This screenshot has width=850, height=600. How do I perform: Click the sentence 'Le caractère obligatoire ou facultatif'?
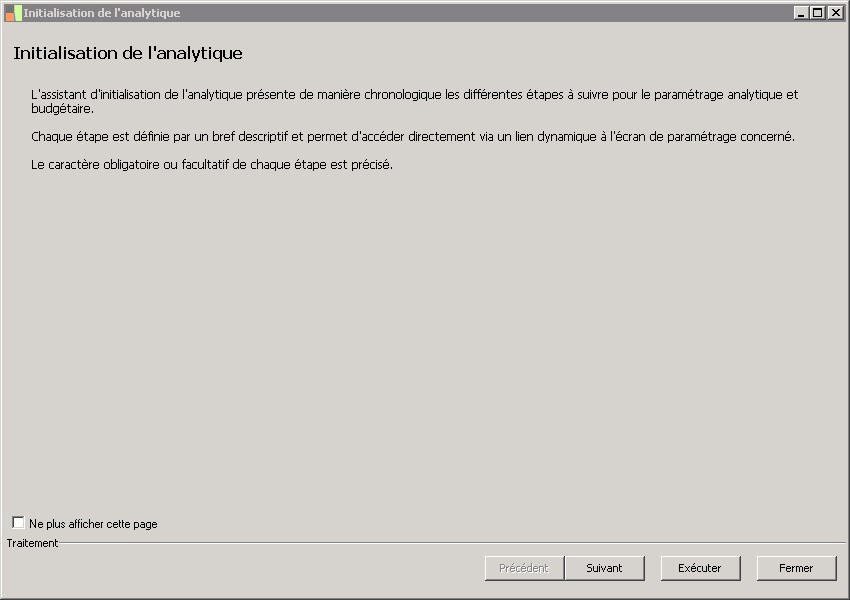coord(212,165)
